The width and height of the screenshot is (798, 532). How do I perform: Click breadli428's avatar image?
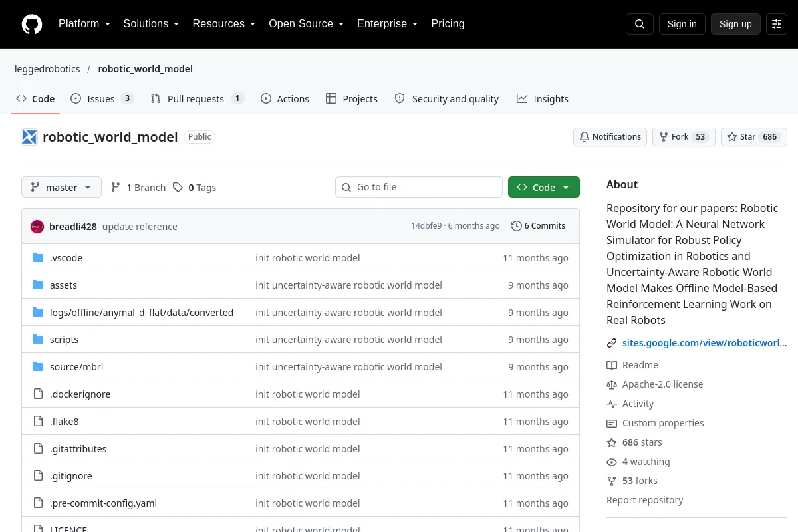point(37,227)
